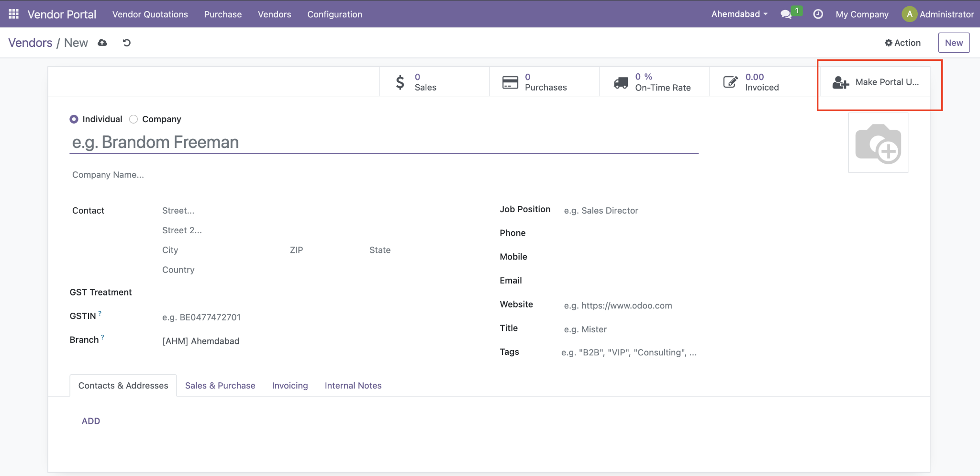Click the cloud save icon
980x476 pixels.
(x=102, y=43)
